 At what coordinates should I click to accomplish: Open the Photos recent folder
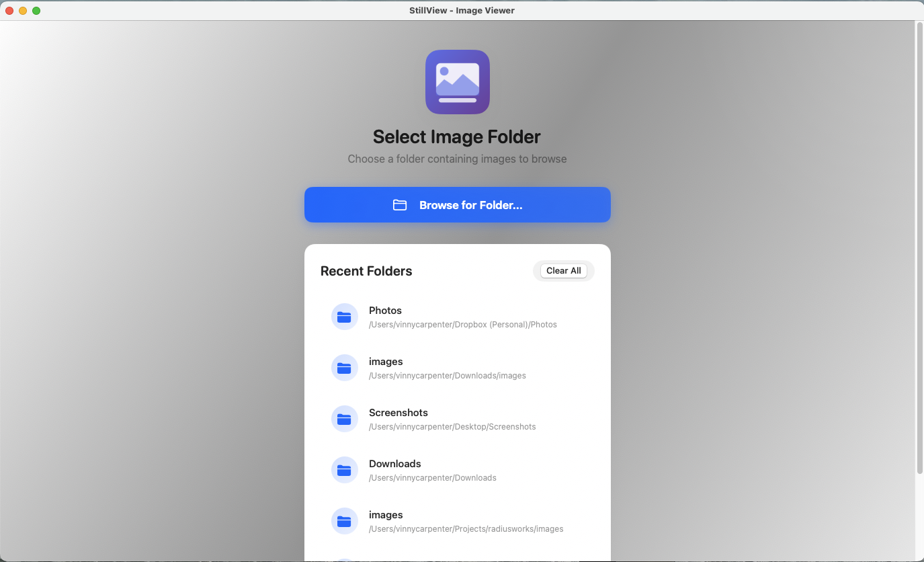pos(385,311)
